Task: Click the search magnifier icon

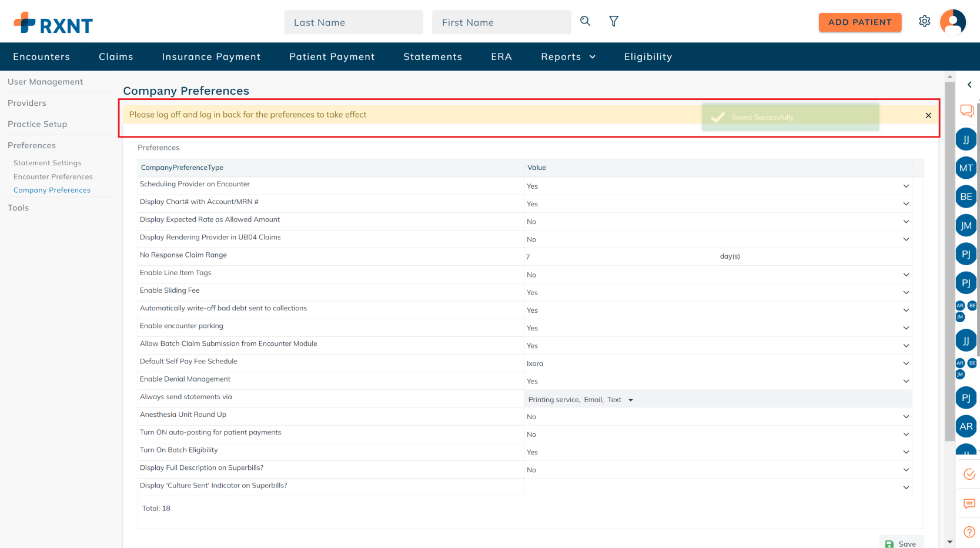Action: tap(585, 21)
